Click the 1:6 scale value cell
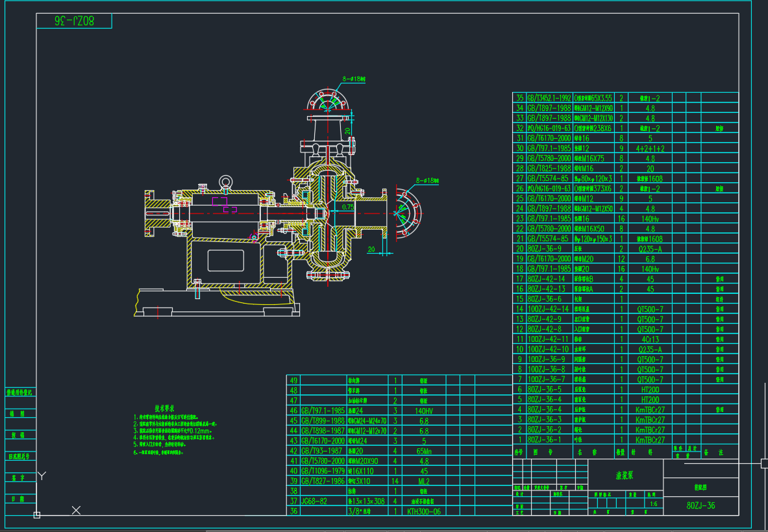 coord(652,503)
